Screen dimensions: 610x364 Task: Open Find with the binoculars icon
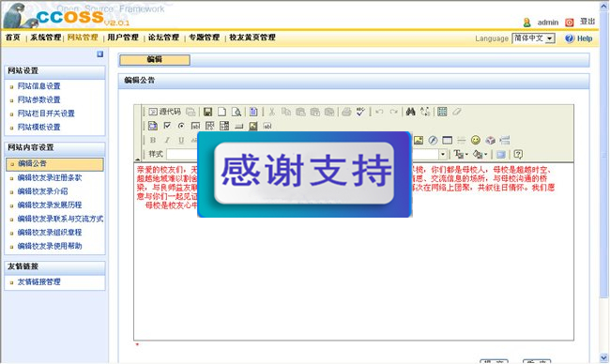[410, 112]
